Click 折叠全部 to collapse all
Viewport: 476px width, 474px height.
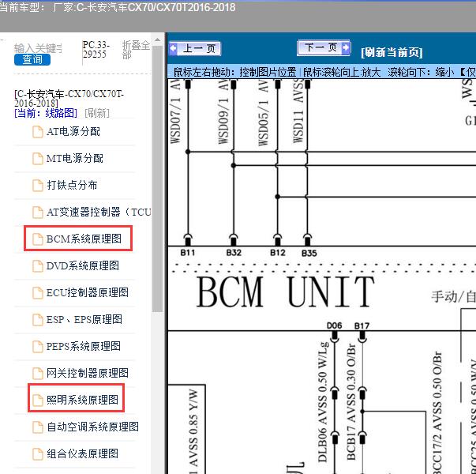[x=136, y=50]
